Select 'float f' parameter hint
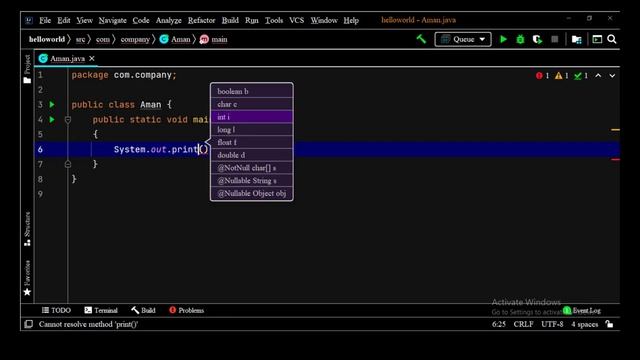The height and width of the screenshot is (360, 640). (251, 142)
